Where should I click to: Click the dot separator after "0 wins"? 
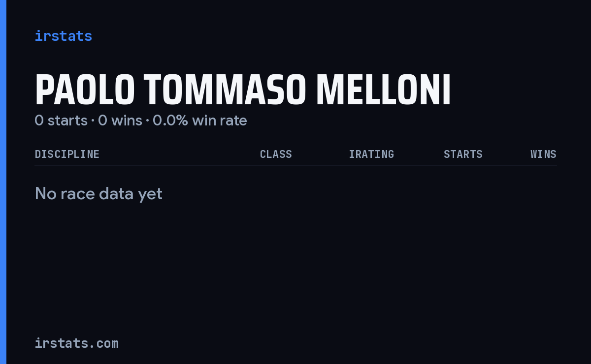147,121
